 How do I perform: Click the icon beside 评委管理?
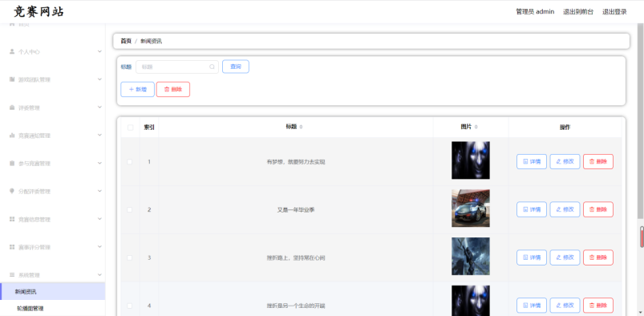pyautogui.click(x=12, y=107)
